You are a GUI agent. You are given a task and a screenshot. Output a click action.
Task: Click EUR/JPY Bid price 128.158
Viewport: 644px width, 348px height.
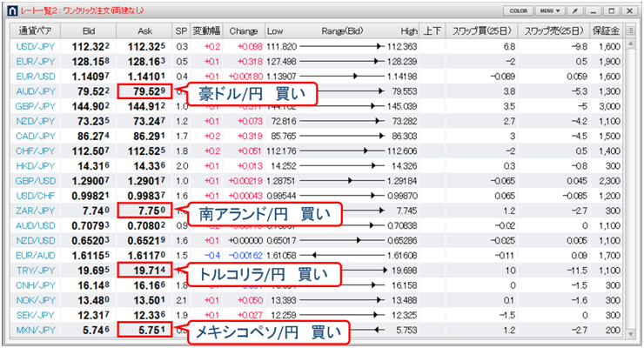tap(91, 62)
